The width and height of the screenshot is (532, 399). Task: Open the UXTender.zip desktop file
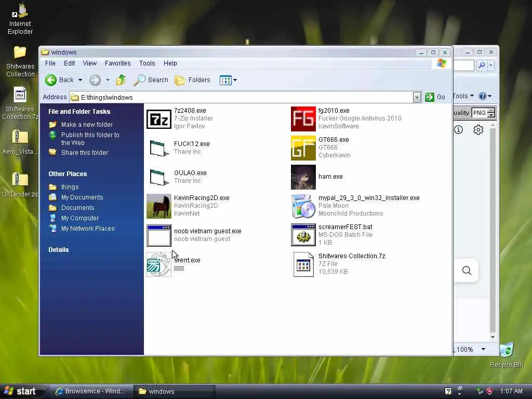(x=20, y=185)
